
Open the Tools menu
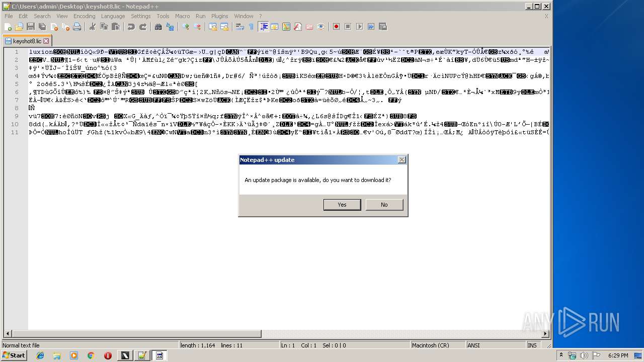click(x=163, y=16)
